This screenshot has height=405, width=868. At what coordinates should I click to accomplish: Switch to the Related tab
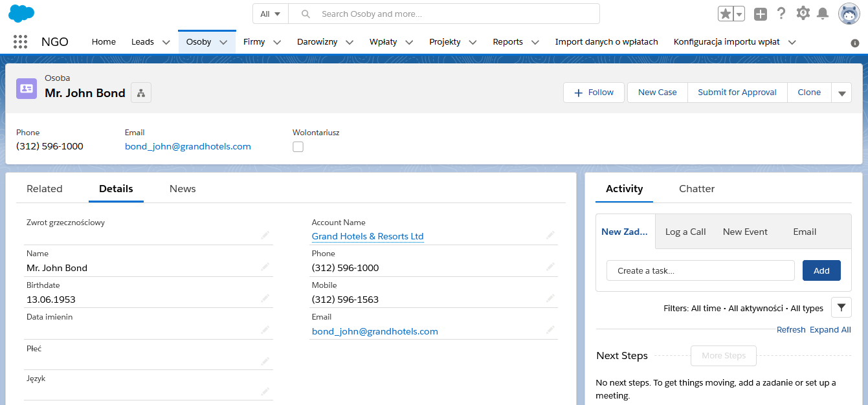click(45, 189)
